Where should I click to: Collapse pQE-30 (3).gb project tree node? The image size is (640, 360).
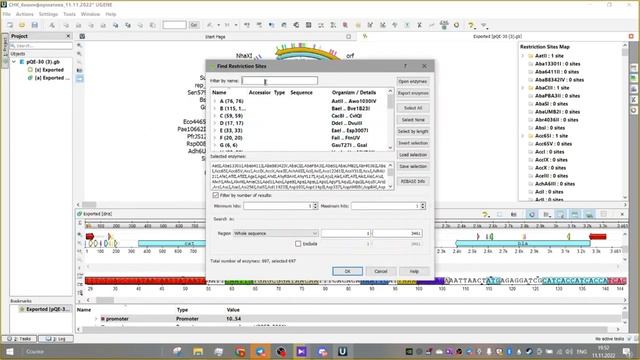pyautogui.click(x=14, y=62)
